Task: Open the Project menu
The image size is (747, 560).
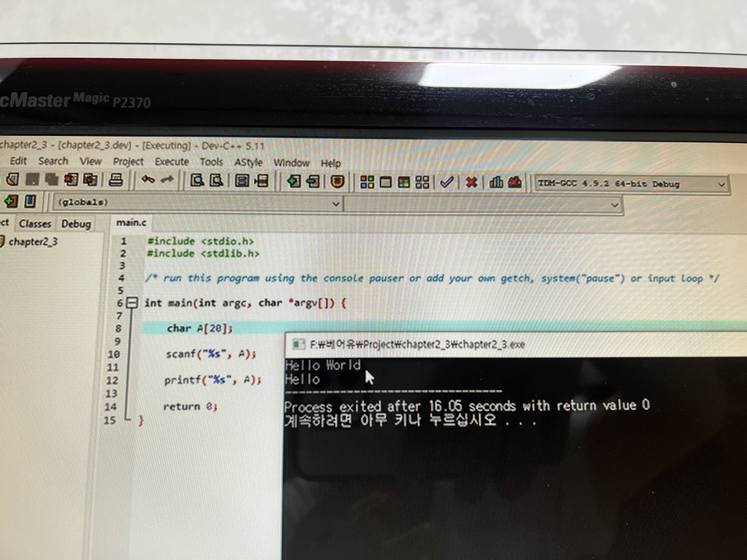Action: pos(128,162)
